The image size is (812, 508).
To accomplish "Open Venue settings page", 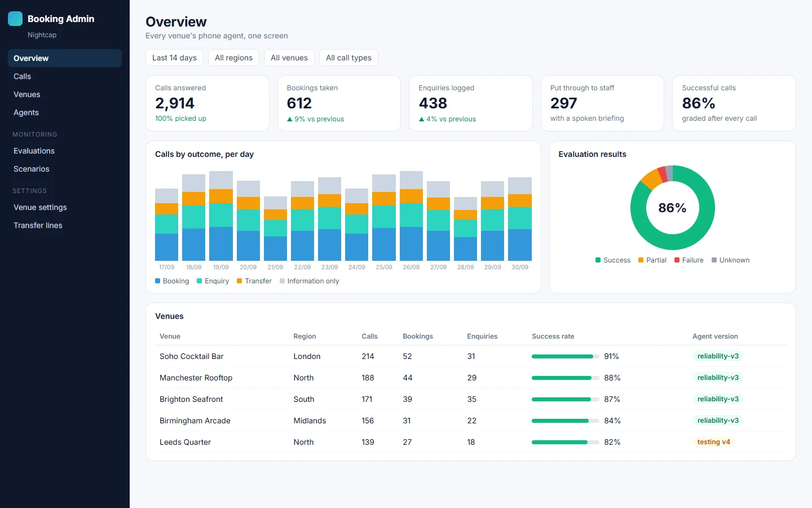I will click(x=65, y=207).
